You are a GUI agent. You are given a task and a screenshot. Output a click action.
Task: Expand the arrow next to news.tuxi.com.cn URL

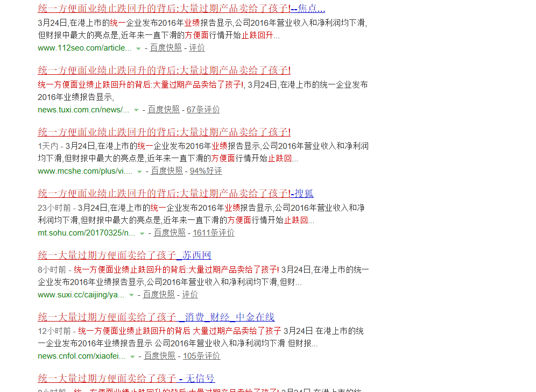click(x=136, y=110)
